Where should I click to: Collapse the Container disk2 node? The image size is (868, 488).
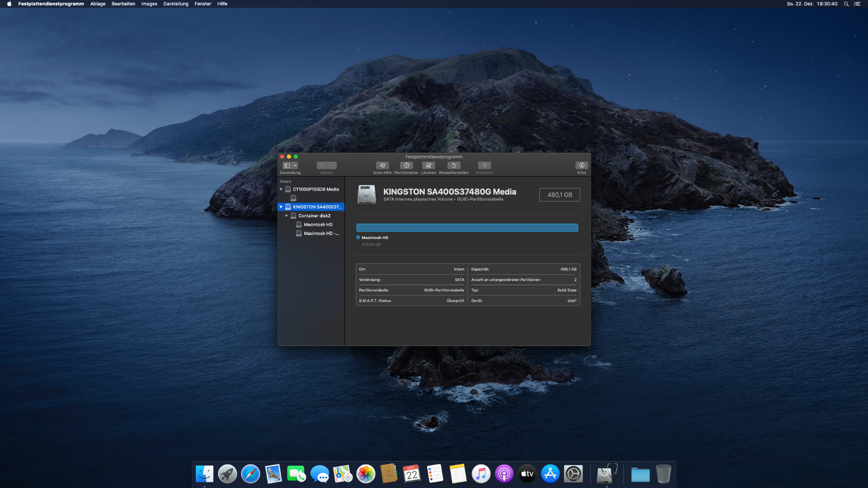pos(287,216)
